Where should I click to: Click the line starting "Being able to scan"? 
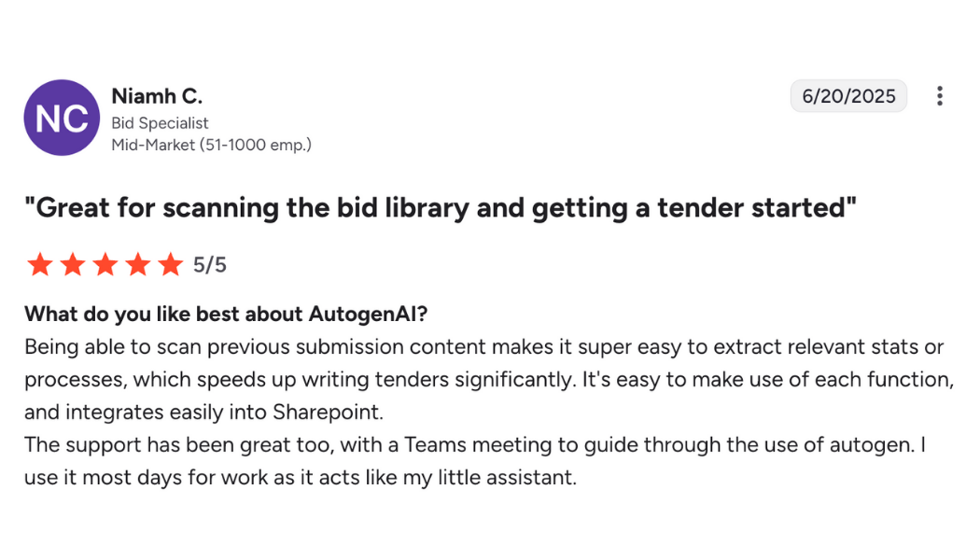(x=483, y=347)
